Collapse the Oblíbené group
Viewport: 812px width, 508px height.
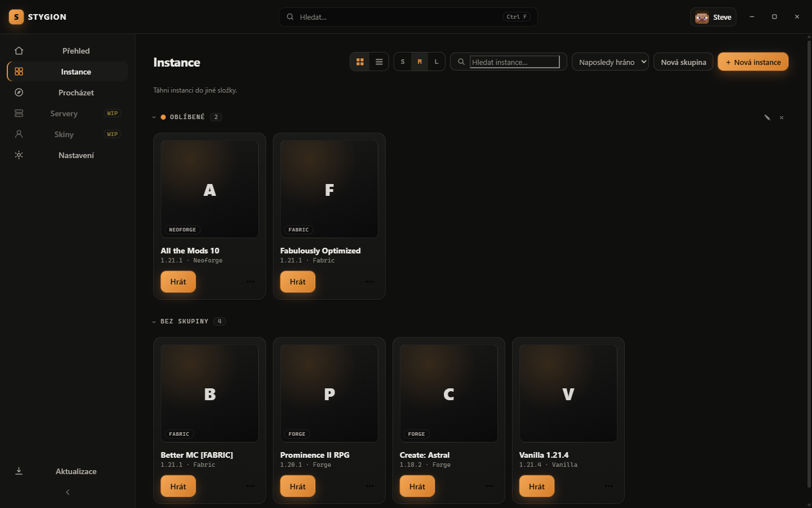pos(154,117)
